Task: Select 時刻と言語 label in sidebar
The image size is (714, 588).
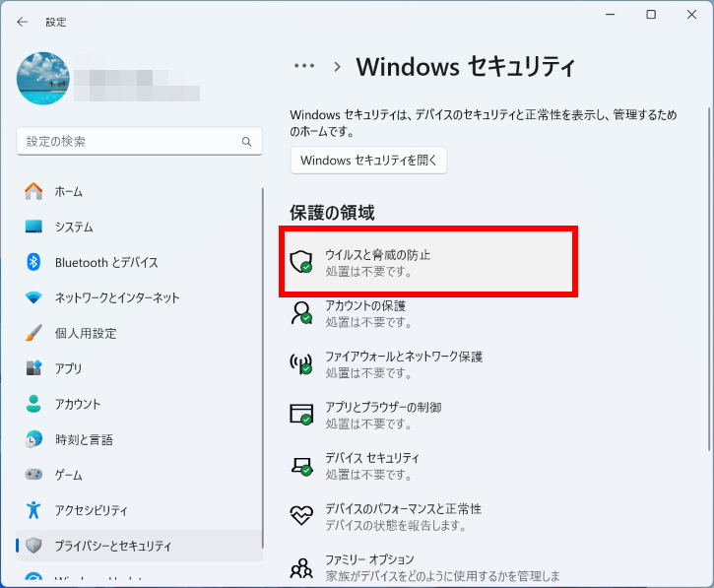Action: click(x=84, y=439)
